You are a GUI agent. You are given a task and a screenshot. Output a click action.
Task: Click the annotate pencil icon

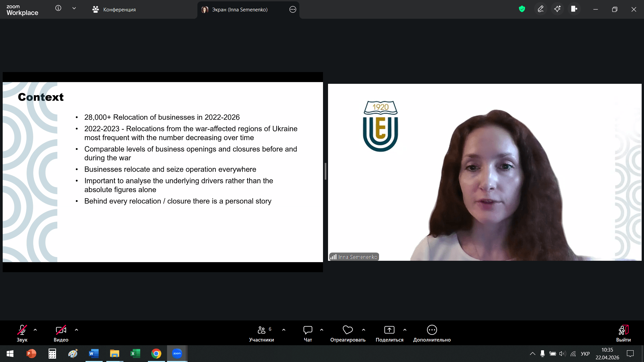pyautogui.click(x=541, y=9)
